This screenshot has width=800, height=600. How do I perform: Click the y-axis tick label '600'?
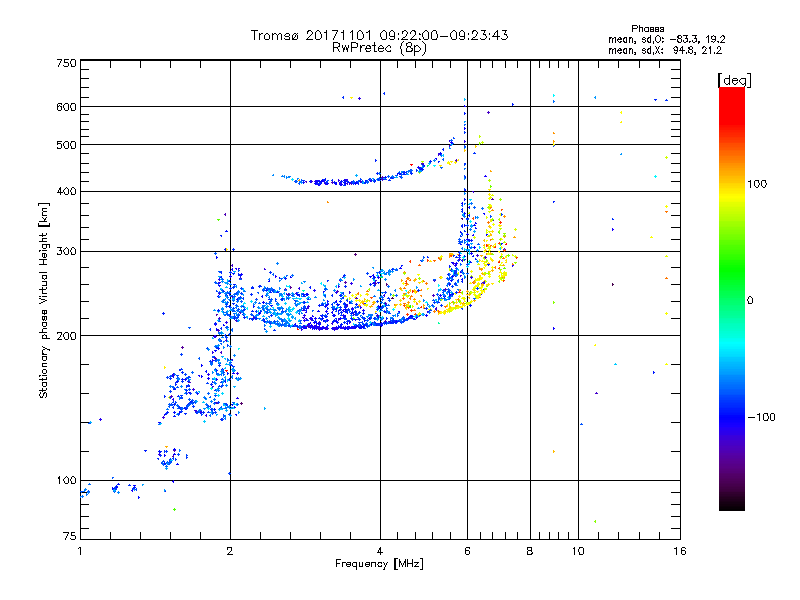[x=66, y=107]
